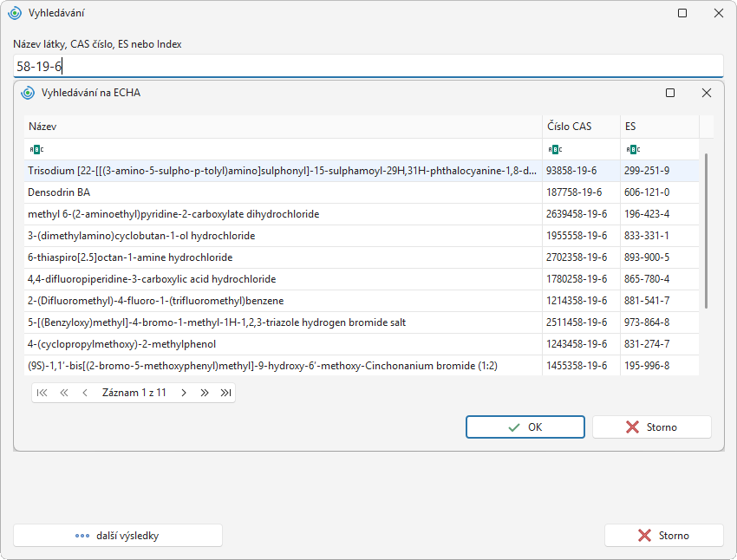Click CAS number 187758-19-6 cell
This screenshot has width=737, height=560.
(582, 192)
